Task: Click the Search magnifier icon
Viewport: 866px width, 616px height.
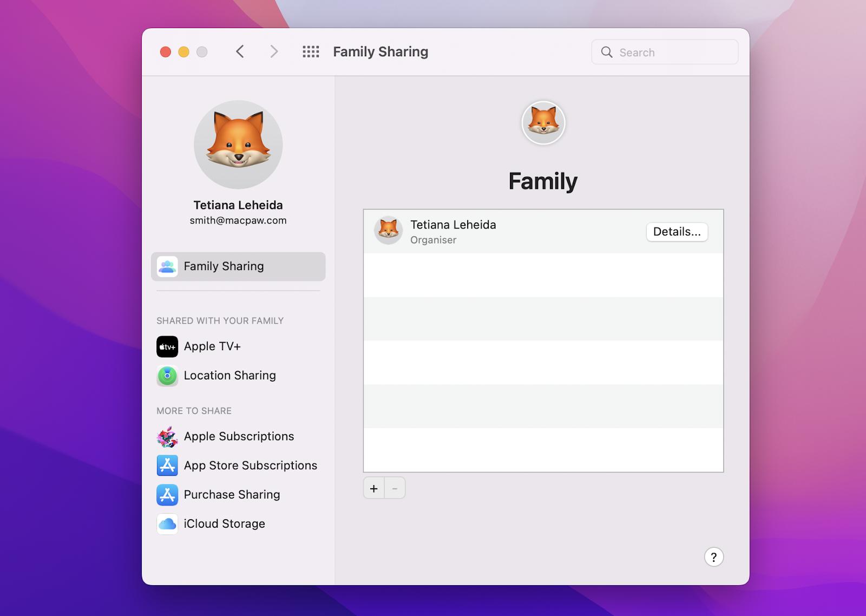Action: pos(607,52)
